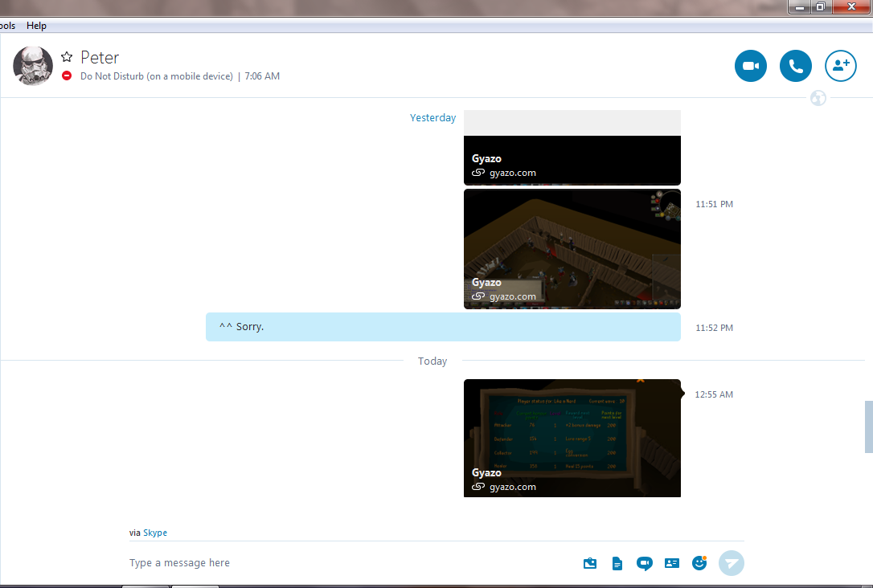Minimize the Skype window
This screenshot has width=873, height=588.
pos(800,6)
